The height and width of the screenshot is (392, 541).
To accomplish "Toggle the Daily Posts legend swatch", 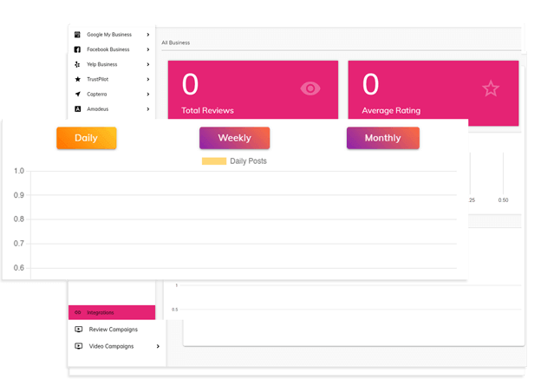I will pos(214,161).
